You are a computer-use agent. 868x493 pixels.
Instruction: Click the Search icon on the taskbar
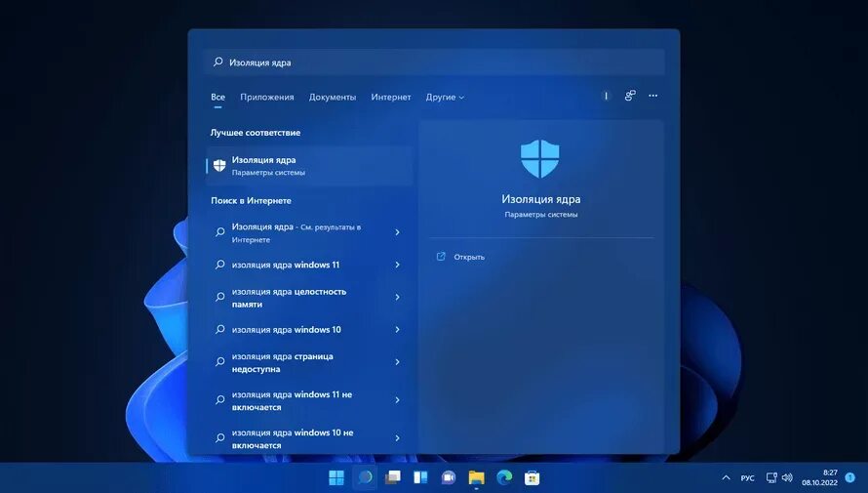365,477
